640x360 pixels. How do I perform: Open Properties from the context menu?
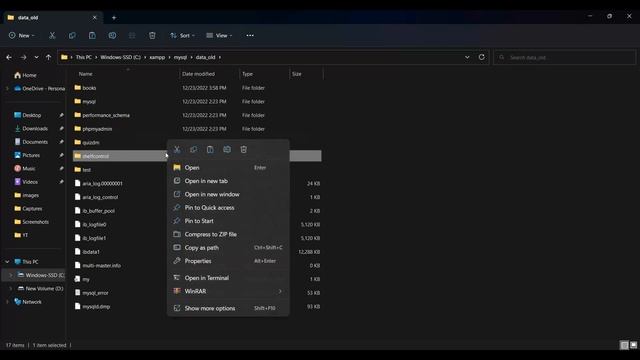tap(228, 261)
